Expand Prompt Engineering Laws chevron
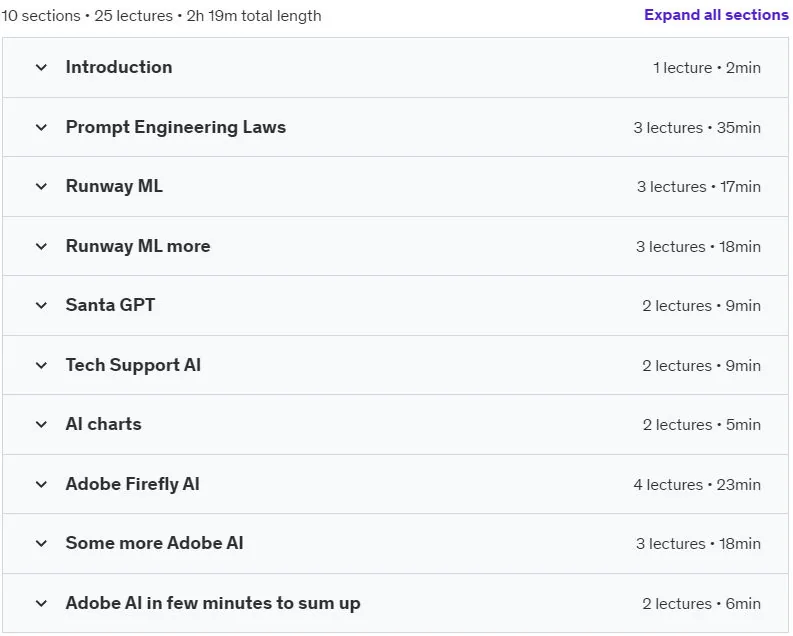Image resolution: width=793 pixels, height=636 pixels. [41, 127]
